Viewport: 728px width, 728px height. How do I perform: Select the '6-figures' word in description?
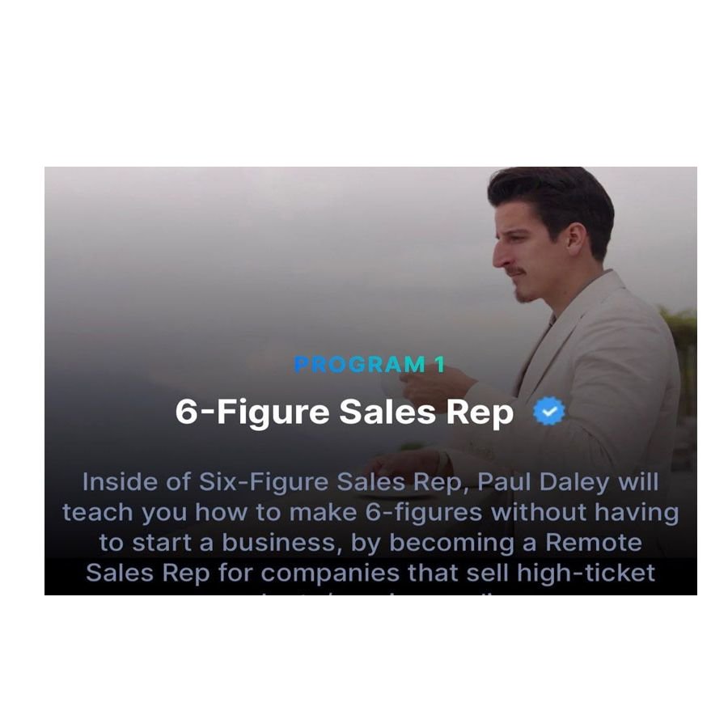pyautogui.click(x=424, y=513)
